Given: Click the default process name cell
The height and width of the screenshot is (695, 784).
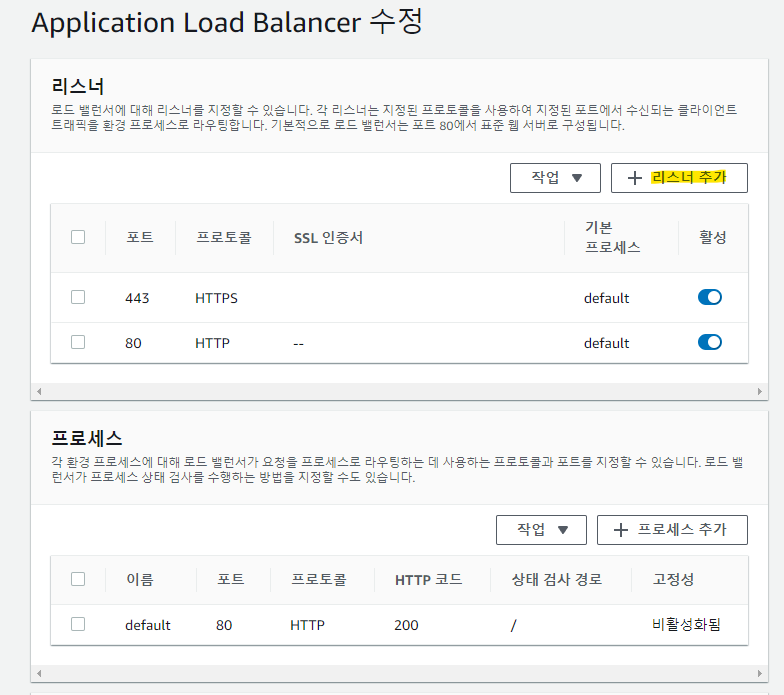Looking at the screenshot, I should 148,625.
